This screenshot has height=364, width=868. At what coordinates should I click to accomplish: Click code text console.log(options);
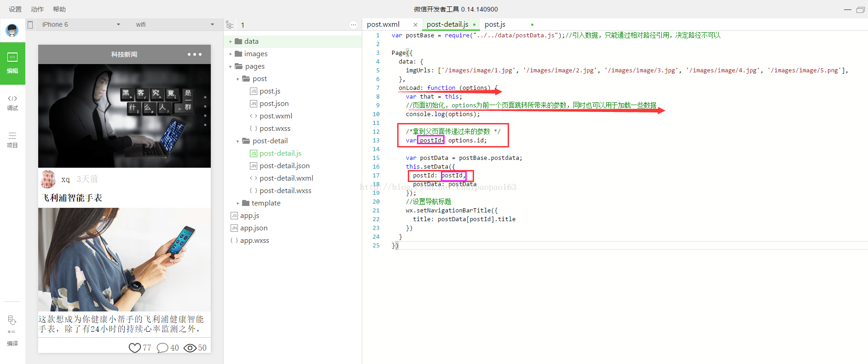443,114
